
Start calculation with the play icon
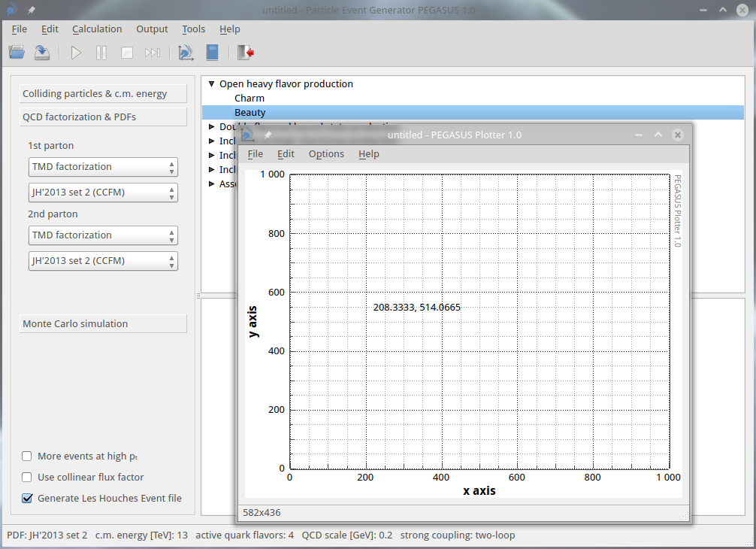pyautogui.click(x=76, y=53)
